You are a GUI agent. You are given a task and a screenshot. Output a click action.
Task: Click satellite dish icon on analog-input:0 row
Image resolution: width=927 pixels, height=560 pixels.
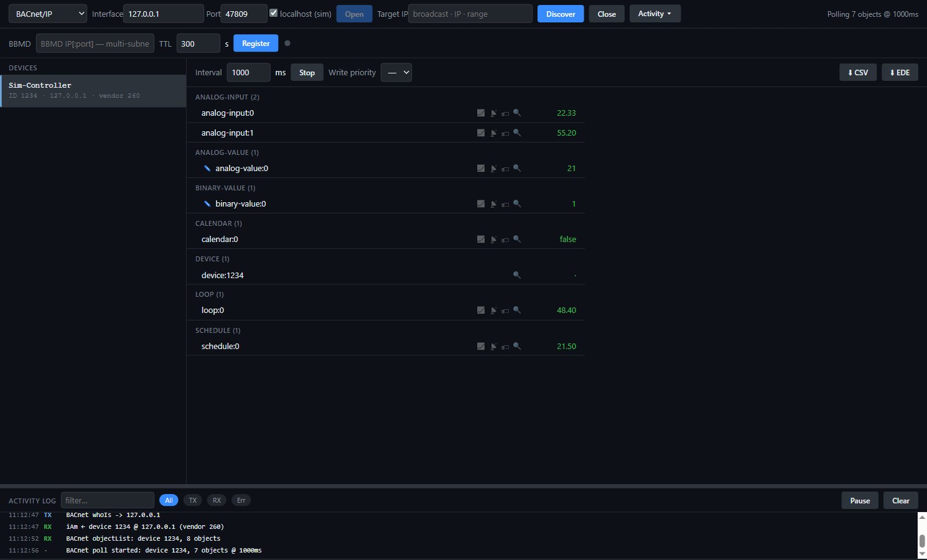tap(493, 113)
